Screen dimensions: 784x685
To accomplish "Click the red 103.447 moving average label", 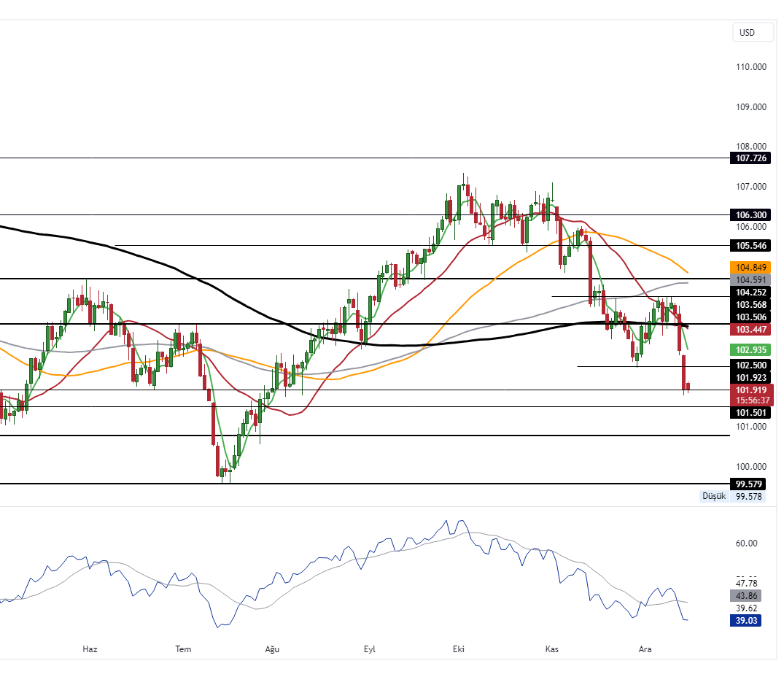I will coord(751,330).
